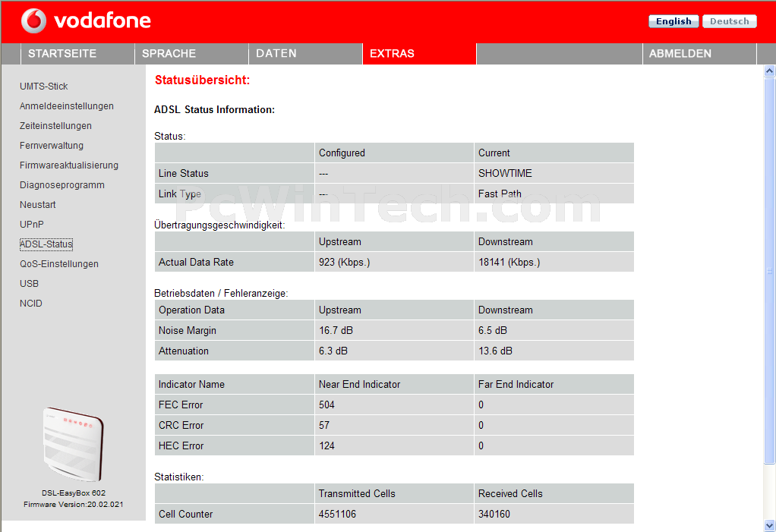The height and width of the screenshot is (532, 776).
Task: Open QoS-Einstellungen
Action: [x=59, y=264]
